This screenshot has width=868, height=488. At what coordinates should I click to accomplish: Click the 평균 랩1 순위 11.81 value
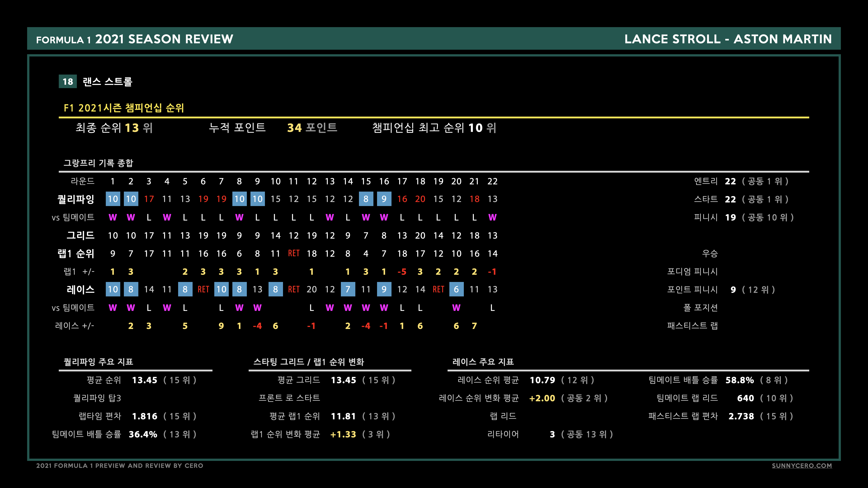point(343,416)
